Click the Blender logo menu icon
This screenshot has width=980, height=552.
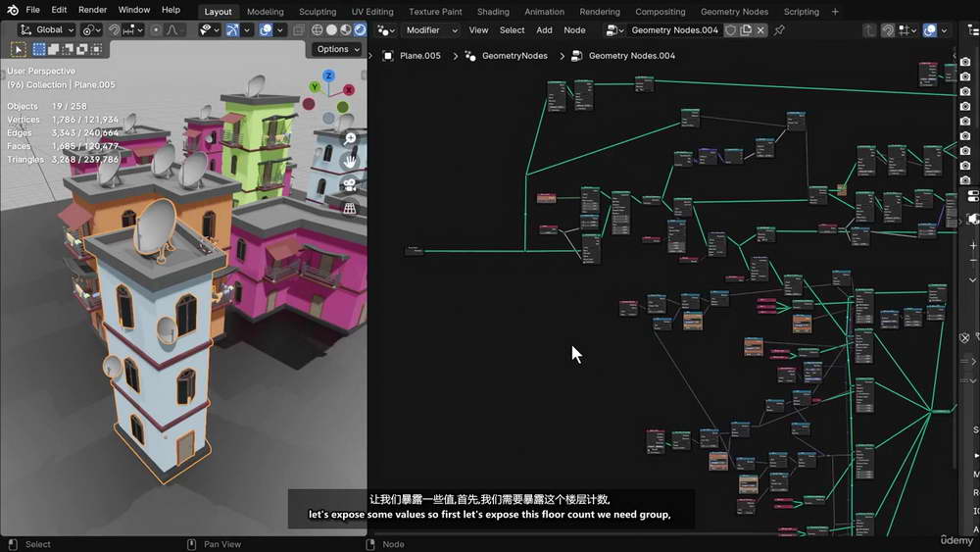(x=13, y=10)
